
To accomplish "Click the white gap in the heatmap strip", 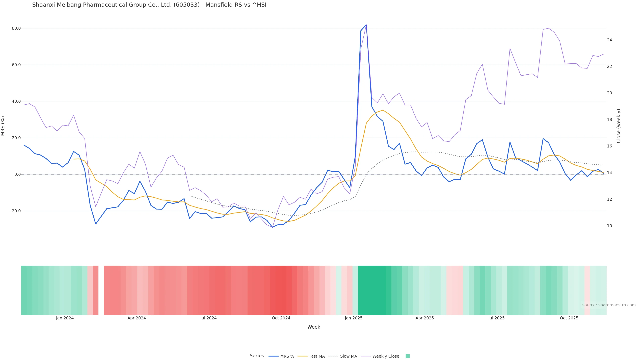I will pos(101,290).
